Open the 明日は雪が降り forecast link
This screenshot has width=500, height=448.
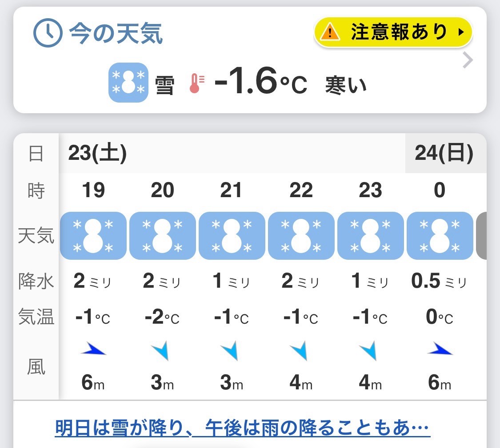pyautogui.click(x=243, y=428)
